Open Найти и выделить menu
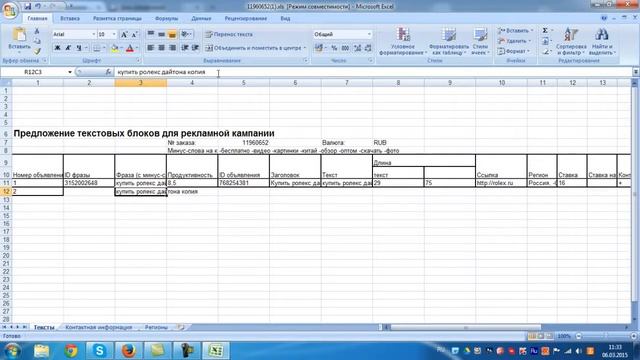Screen dimensions: 640x360 [x=602, y=41]
